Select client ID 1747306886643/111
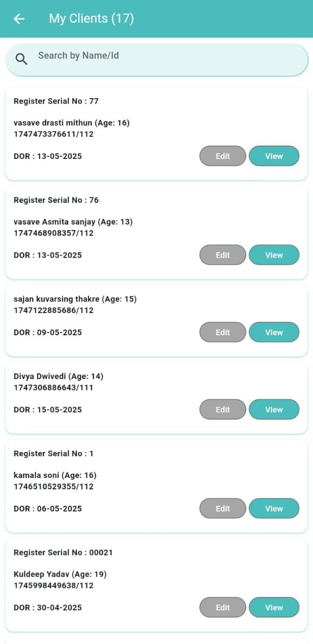This screenshot has height=644, width=313. [x=53, y=387]
